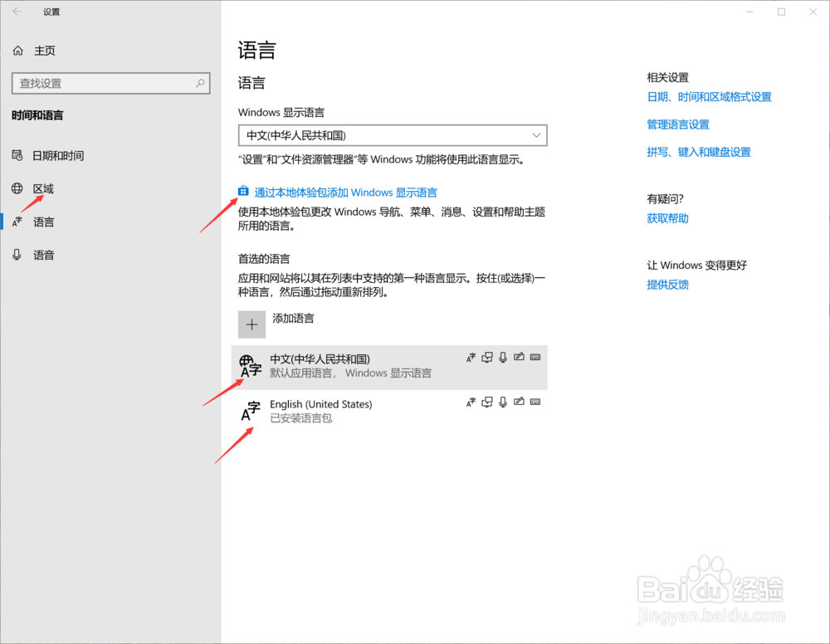Select 中文(中华人民共和国) from the language list

tap(349, 365)
